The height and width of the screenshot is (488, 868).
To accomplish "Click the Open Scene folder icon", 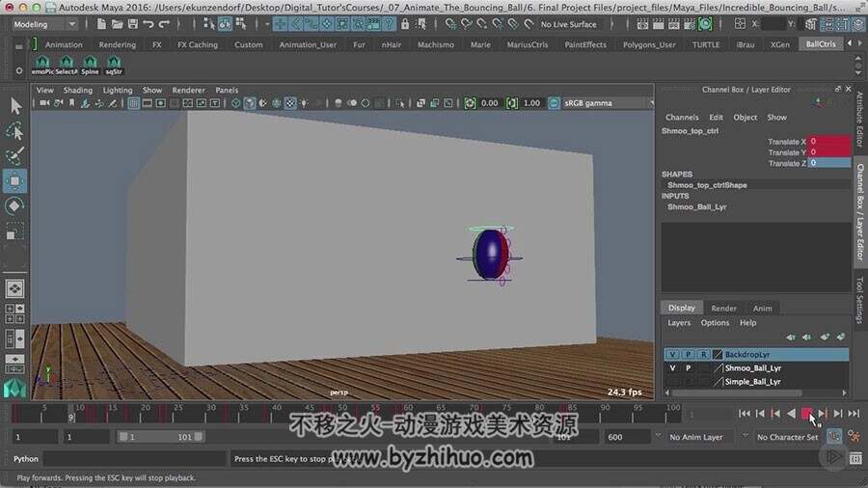I will [117, 24].
